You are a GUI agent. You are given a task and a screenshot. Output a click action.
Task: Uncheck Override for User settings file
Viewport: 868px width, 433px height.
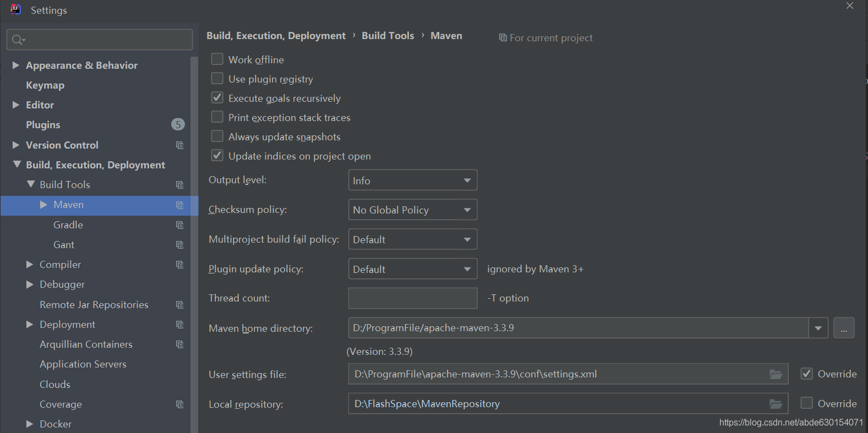[x=806, y=374]
